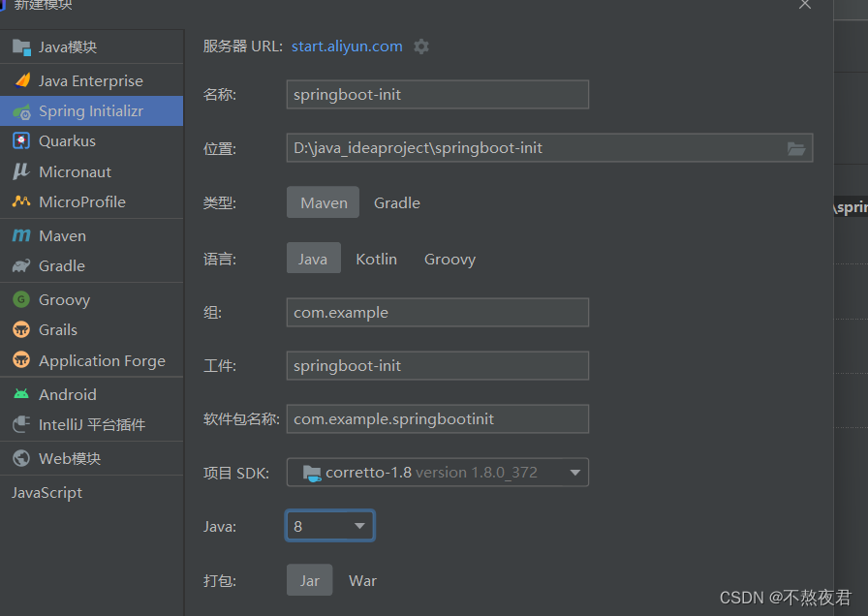Viewport: 868px width, 616px height.
Task: Choose Java as the language
Action: (x=313, y=259)
